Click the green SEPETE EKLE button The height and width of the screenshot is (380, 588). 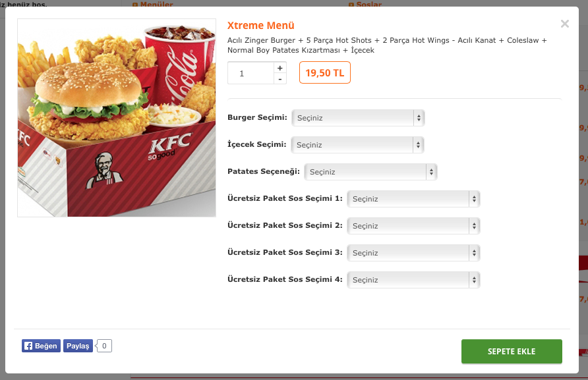[512, 352]
